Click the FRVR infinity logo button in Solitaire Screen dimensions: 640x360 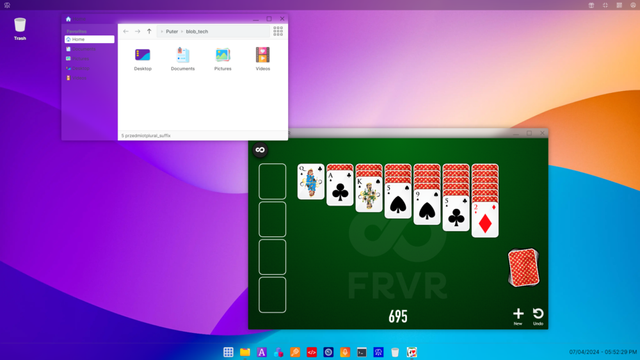260,150
